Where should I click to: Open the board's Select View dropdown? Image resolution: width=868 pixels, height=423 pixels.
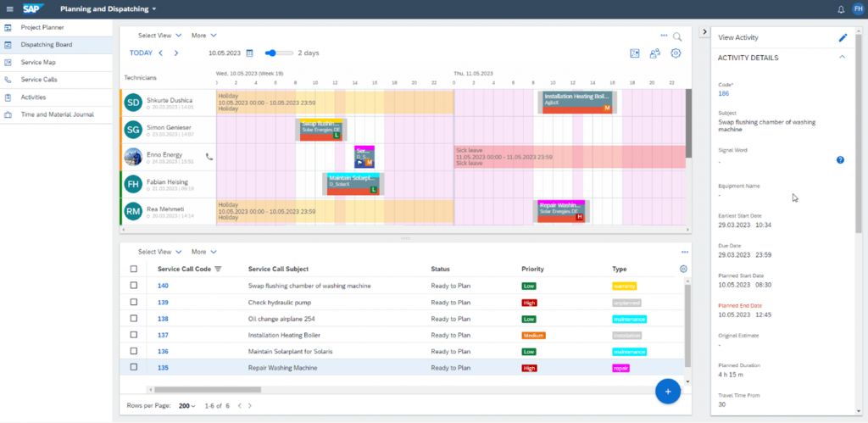[x=159, y=36]
